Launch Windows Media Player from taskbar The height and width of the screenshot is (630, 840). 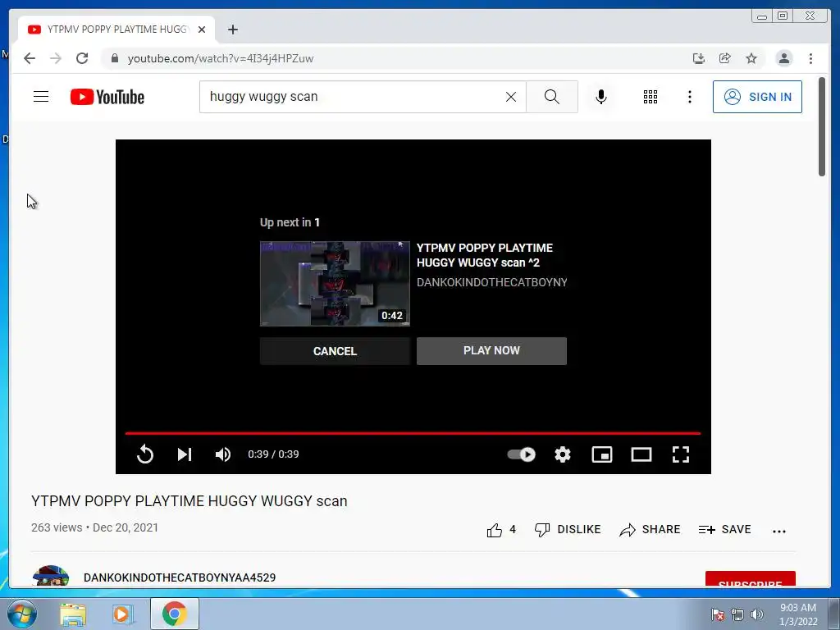click(122, 614)
